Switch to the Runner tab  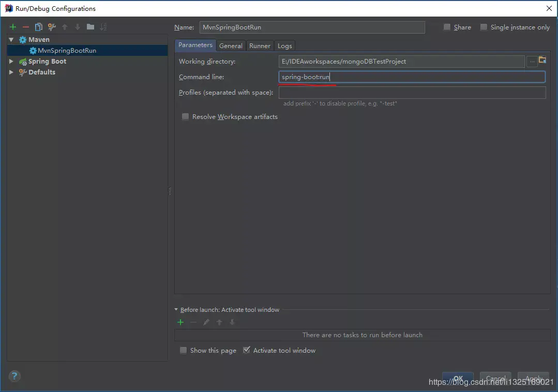click(x=260, y=46)
